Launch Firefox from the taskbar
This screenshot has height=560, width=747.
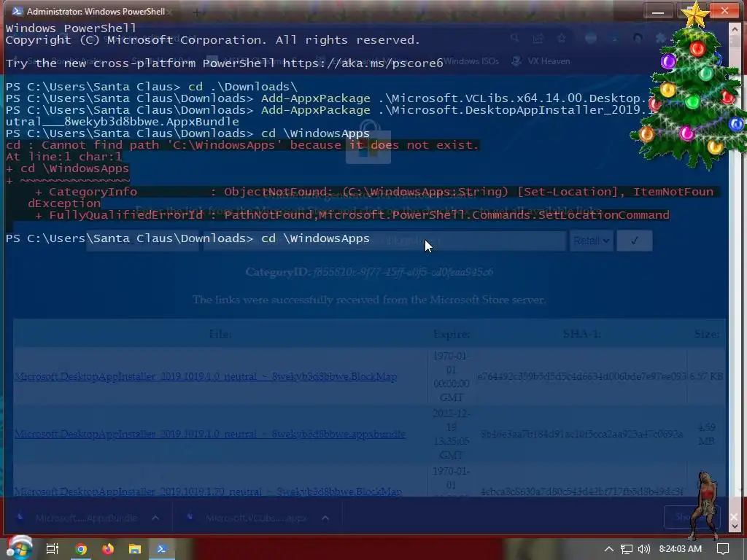click(x=108, y=549)
